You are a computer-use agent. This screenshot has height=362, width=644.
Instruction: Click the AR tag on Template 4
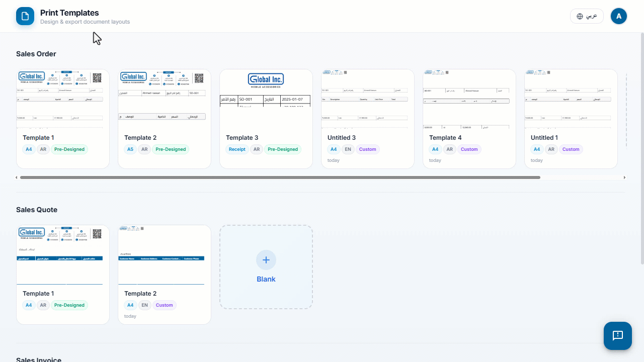click(450, 149)
